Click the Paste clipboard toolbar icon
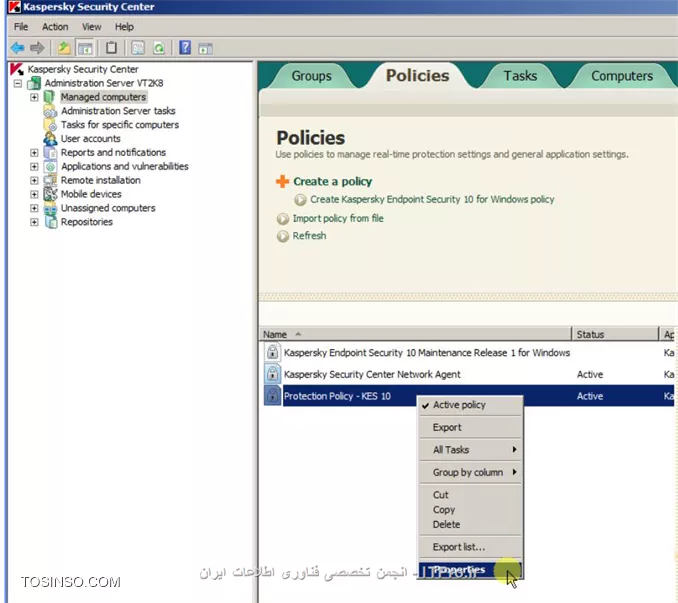Image resolution: width=678 pixels, height=603 pixels. (x=111, y=48)
